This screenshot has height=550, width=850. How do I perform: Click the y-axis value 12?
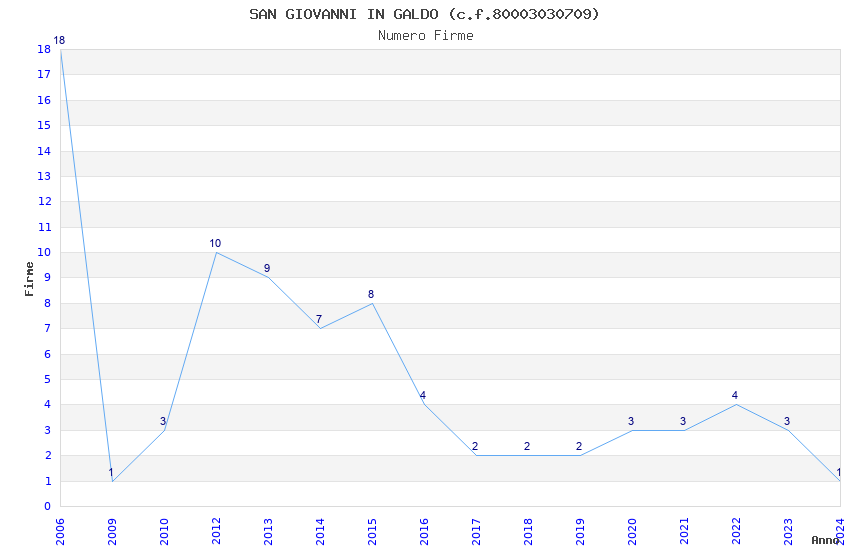pyautogui.click(x=44, y=201)
